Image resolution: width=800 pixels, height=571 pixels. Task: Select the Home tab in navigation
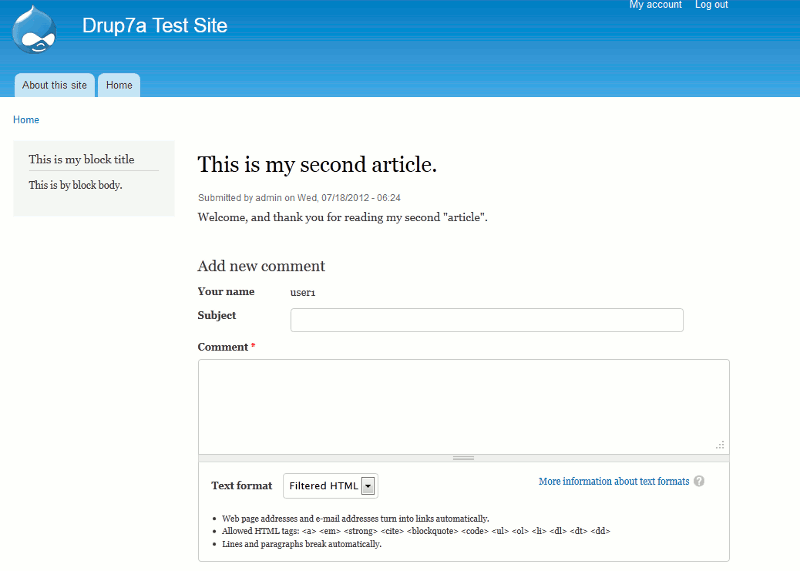119,85
